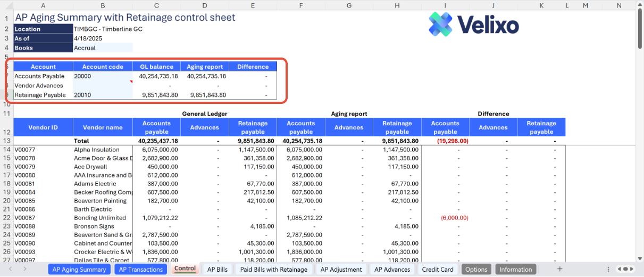Click the Aging report header in summary table
This screenshot has height=277, width=644.
205,67
